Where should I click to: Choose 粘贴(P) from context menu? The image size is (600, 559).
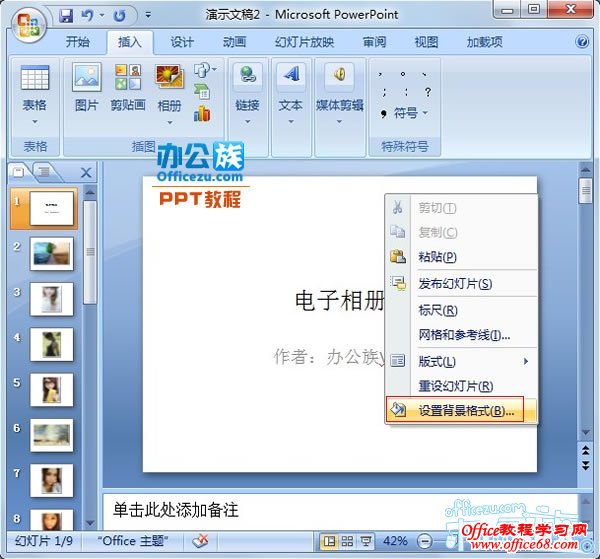[x=461, y=257]
